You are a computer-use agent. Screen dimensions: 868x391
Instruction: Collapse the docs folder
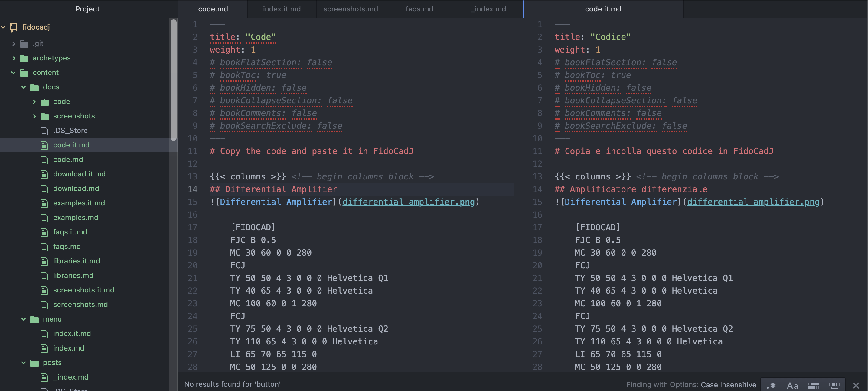pyautogui.click(x=24, y=87)
